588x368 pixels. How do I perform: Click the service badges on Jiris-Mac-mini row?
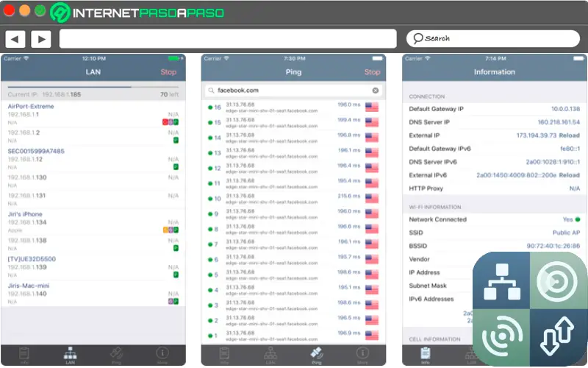click(x=173, y=301)
